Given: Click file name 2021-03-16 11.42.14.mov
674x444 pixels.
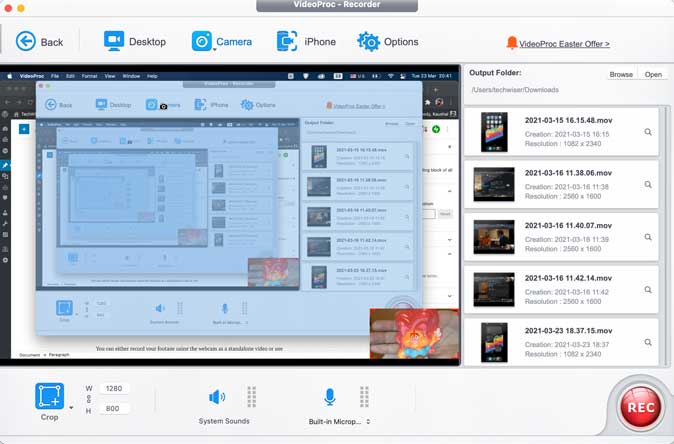Looking at the screenshot, I should click(568, 278).
